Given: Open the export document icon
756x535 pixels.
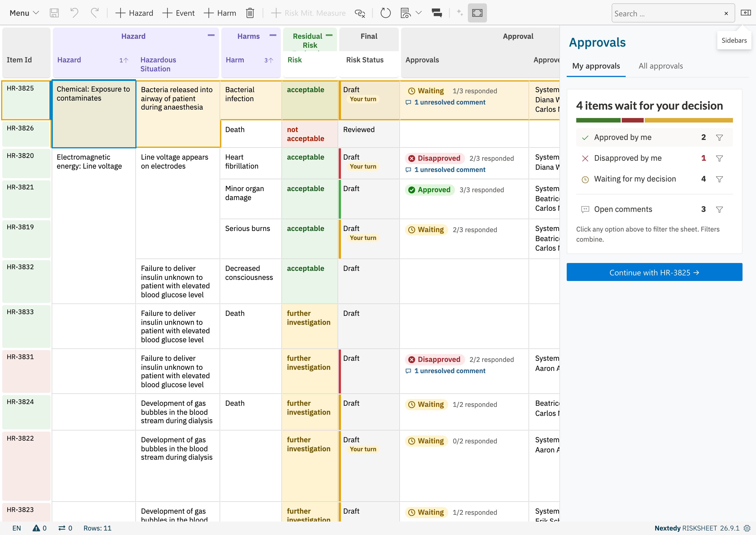Looking at the screenshot, I should point(405,13).
